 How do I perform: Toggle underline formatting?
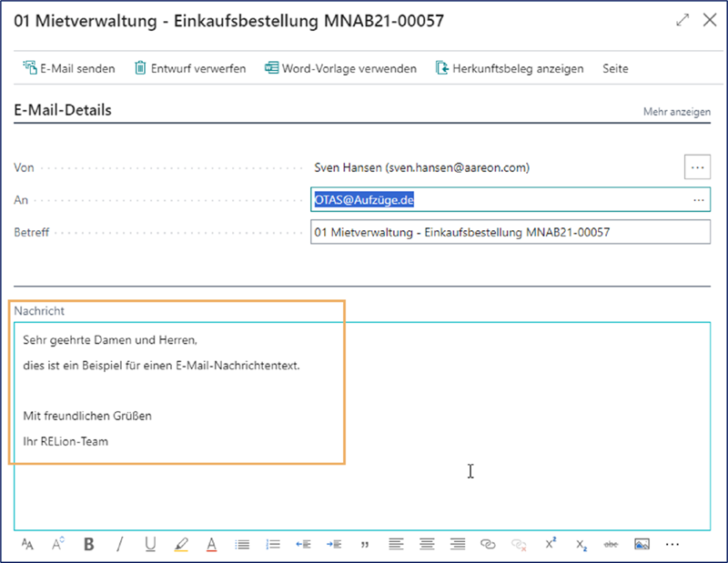150,544
